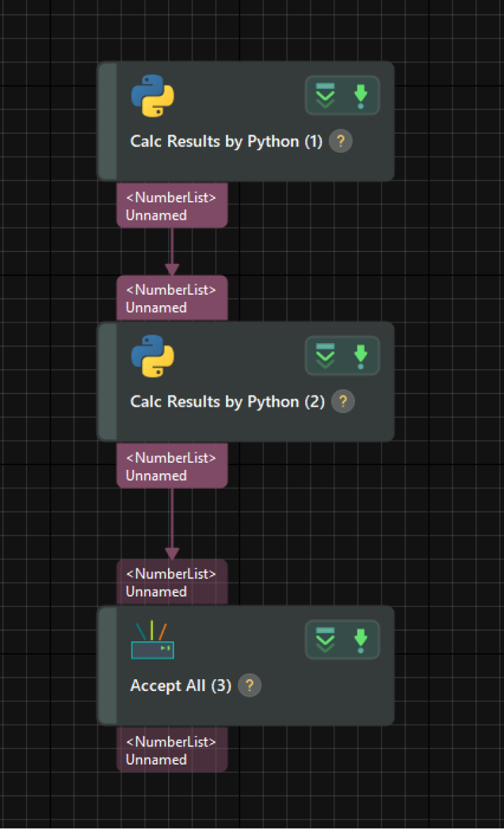Open help for Calc Results by Python (1)
Screen dimensions: 504x829
click(x=341, y=141)
